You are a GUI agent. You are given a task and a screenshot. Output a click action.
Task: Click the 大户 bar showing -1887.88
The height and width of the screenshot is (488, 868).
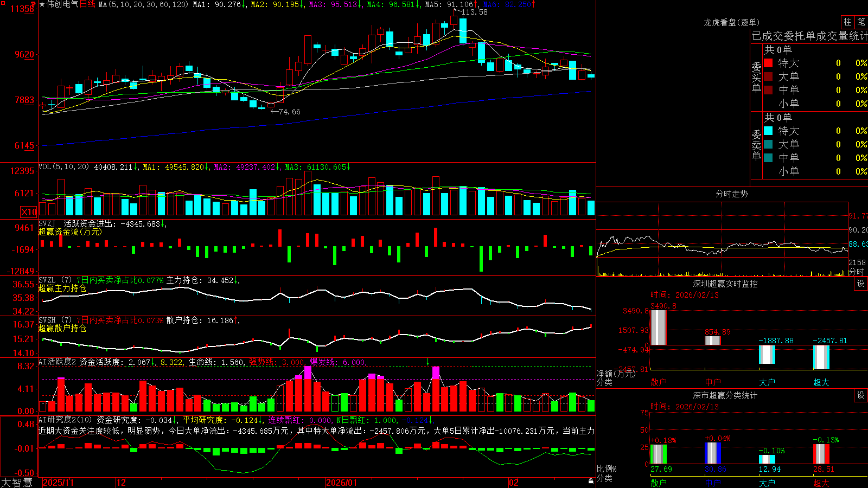tap(767, 355)
